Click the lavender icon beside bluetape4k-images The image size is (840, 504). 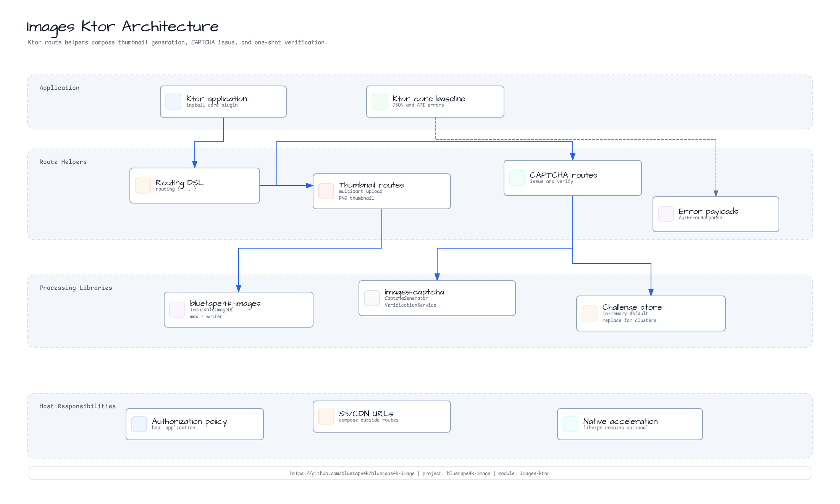[177, 310]
